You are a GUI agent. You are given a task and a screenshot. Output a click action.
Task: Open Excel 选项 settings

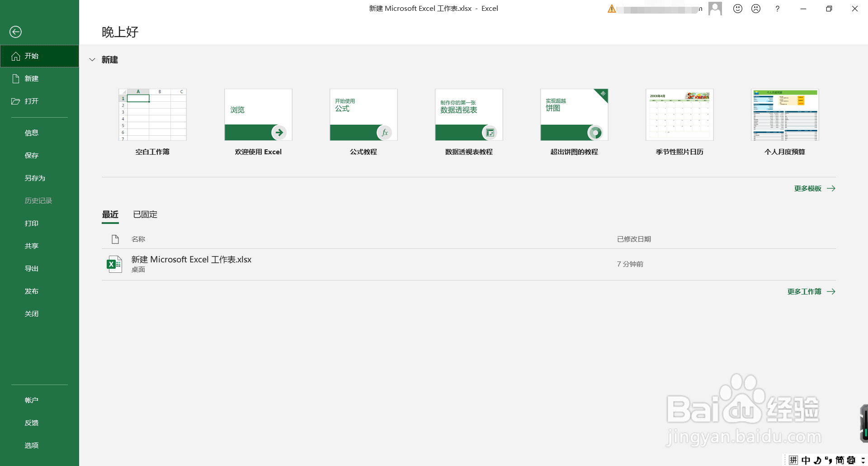39,446
